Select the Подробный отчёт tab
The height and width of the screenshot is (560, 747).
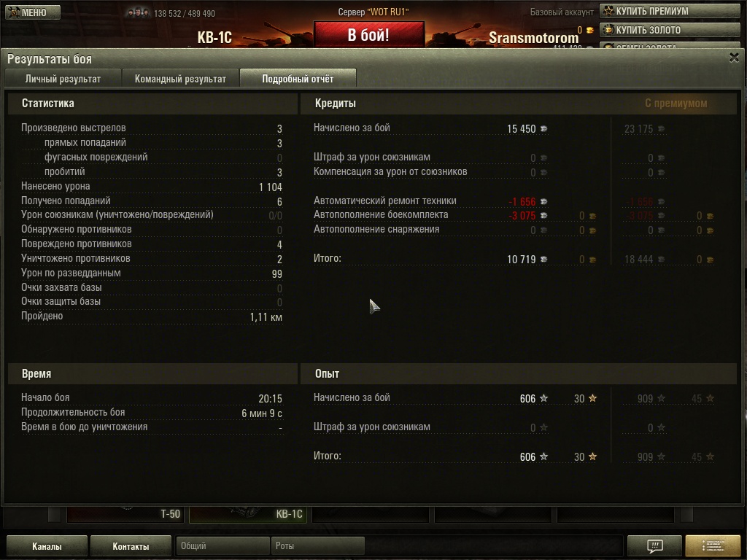coord(298,79)
